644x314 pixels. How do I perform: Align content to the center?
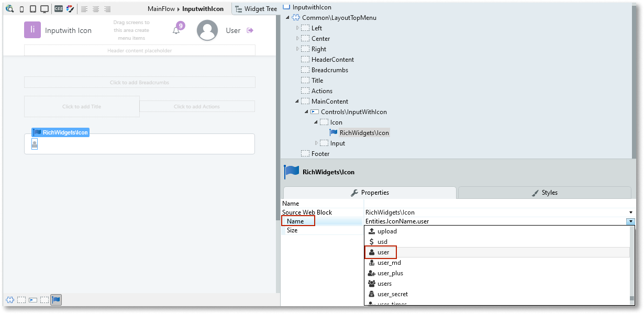(x=96, y=9)
